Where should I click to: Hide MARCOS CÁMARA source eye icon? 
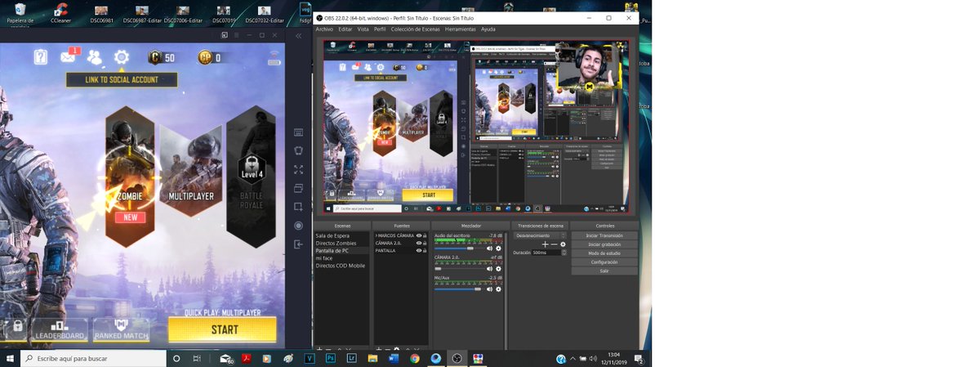click(419, 235)
